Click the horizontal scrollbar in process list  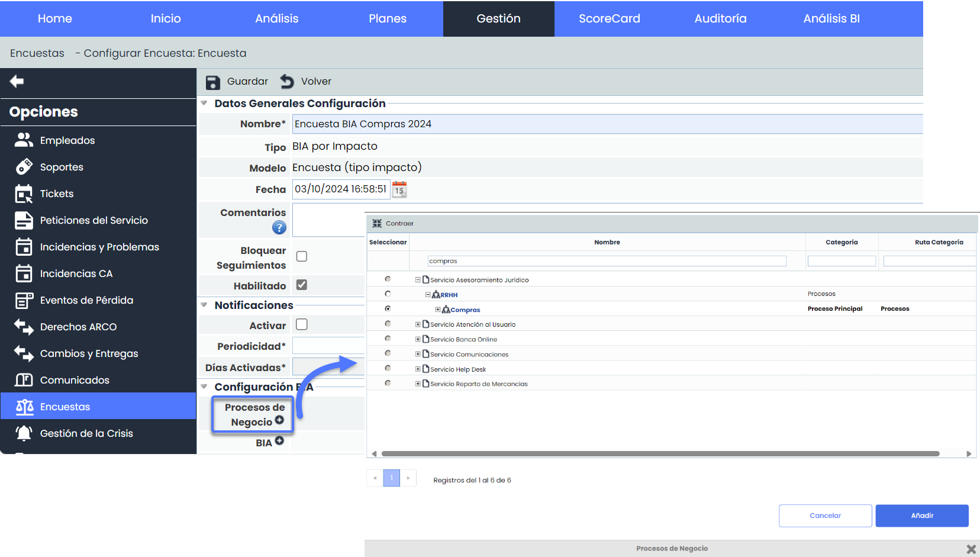[660, 454]
